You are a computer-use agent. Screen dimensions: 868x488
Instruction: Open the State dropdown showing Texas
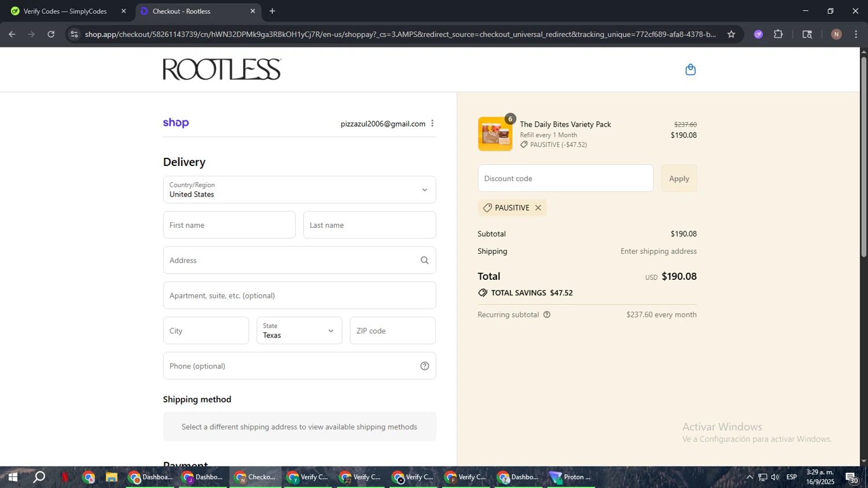299,331
